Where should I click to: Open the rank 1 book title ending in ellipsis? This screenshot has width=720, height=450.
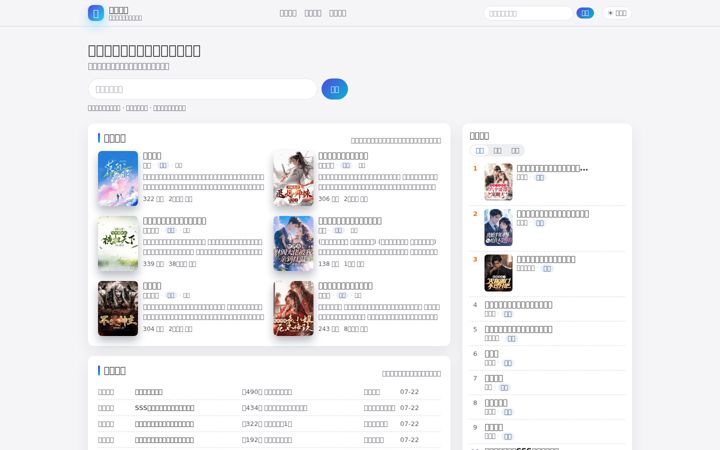pos(552,169)
